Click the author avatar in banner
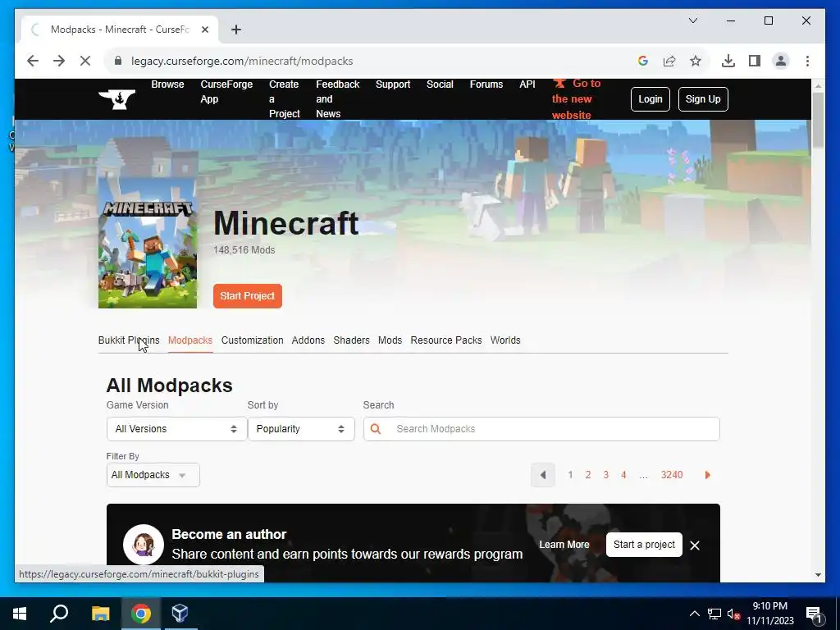Viewport: 840px width, 630px height. click(x=143, y=545)
